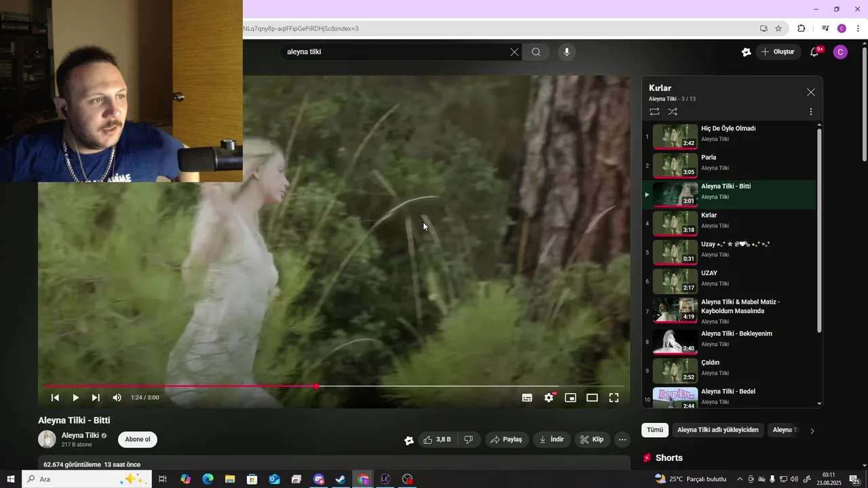This screenshot has height=488, width=868.
Task: Open the browser three-dot menu
Action: click(x=859, y=28)
